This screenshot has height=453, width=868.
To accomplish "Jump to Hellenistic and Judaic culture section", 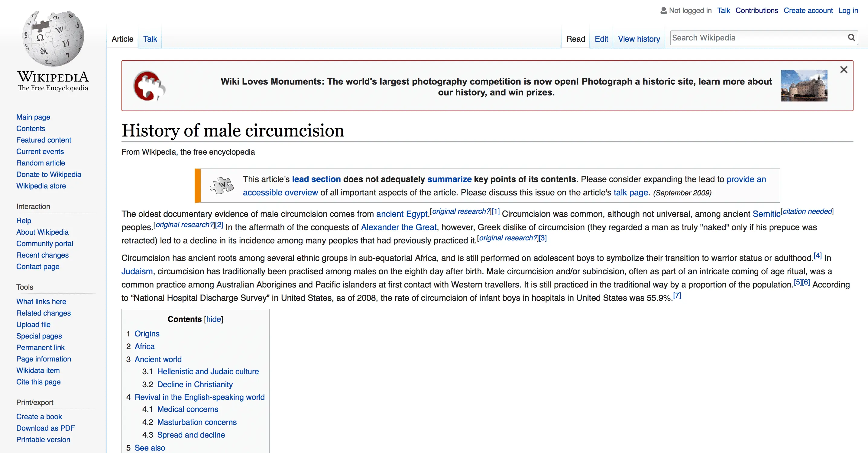I will 208,371.
